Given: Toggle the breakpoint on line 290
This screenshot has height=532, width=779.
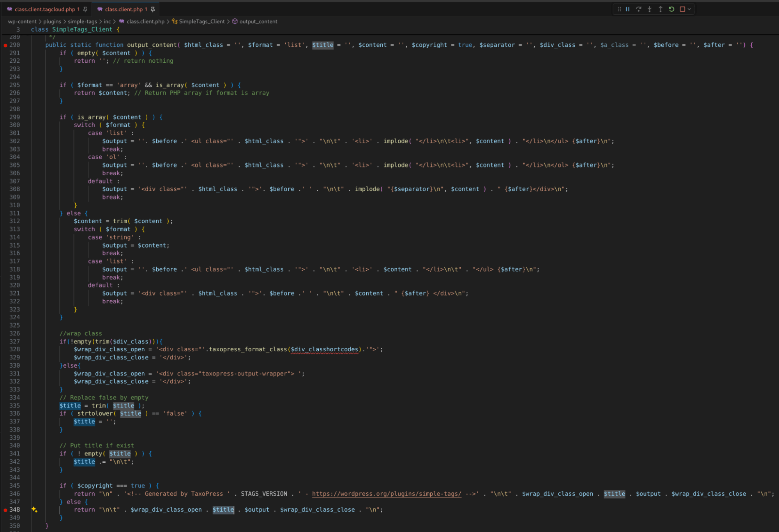Looking at the screenshot, I should 5,45.
